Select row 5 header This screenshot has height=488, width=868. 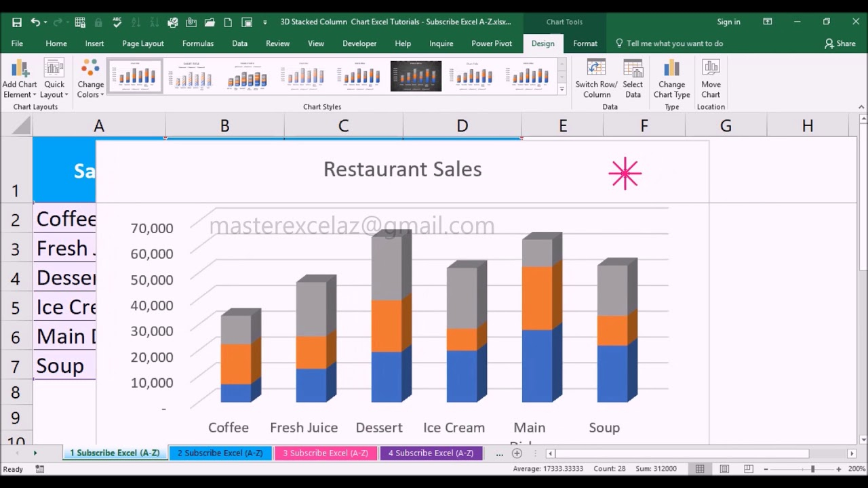click(x=16, y=308)
